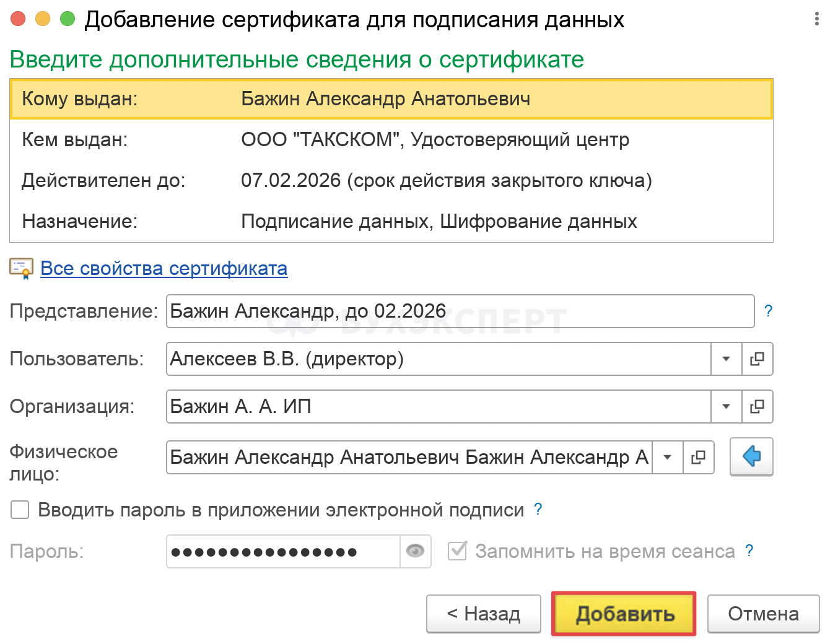Click the blue left arrow button
The height and width of the screenshot is (644, 825).
[x=751, y=457]
